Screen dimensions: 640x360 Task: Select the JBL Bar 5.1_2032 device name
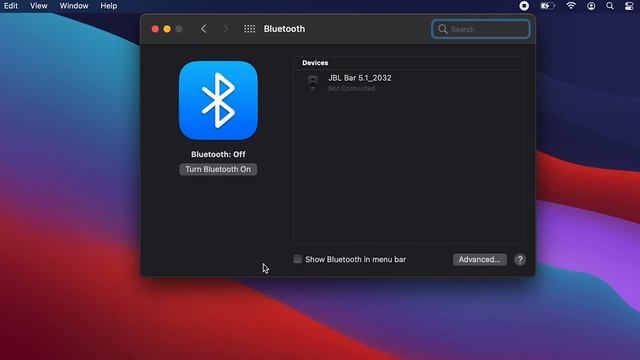point(360,78)
